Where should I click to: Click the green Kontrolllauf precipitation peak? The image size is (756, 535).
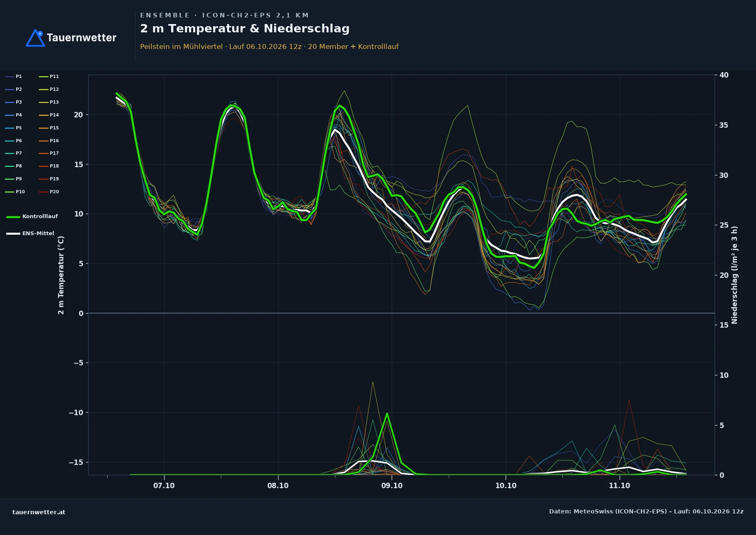[x=387, y=414]
